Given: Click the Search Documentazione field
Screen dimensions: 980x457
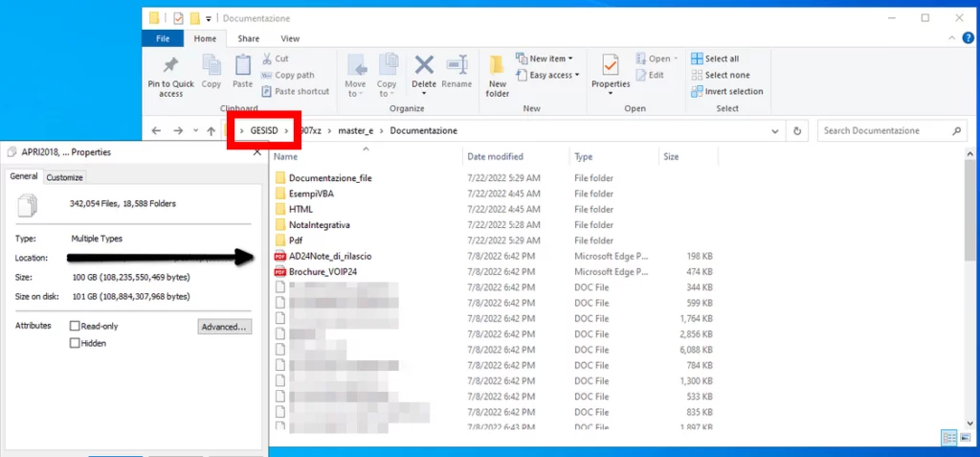Looking at the screenshot, I should coord(890,130).
